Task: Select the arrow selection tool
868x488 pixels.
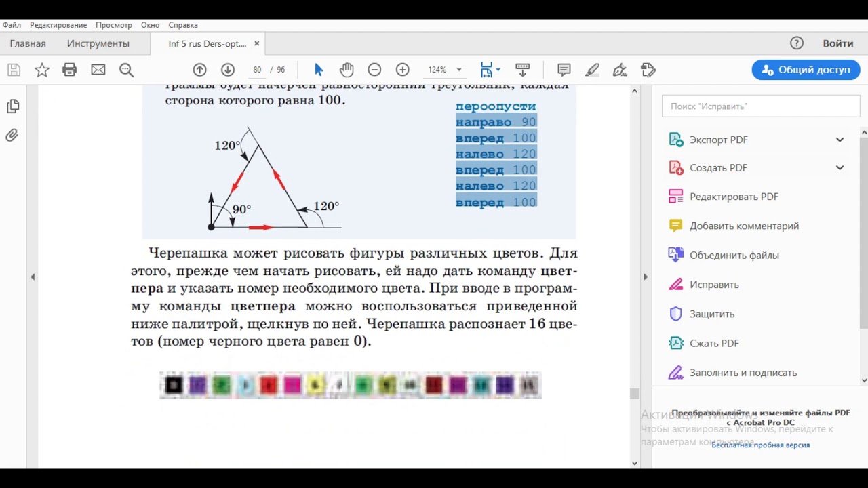Action: (x=319, y=70)
